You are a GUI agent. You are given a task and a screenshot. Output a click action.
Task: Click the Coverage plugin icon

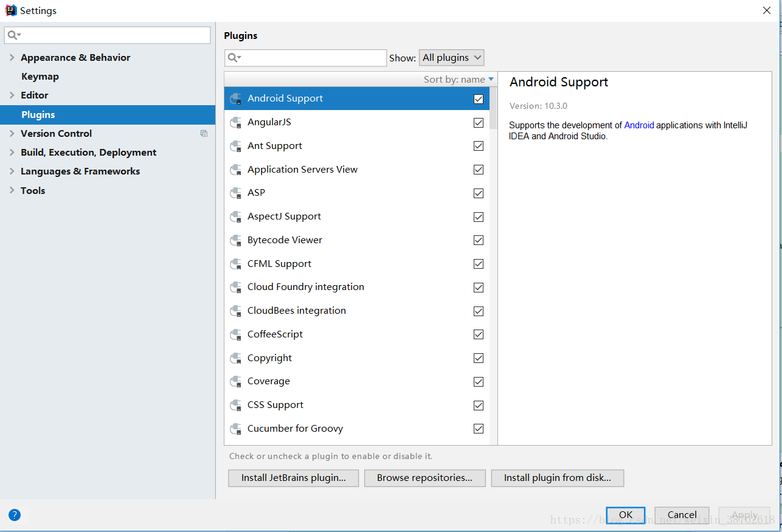[236, 381]
